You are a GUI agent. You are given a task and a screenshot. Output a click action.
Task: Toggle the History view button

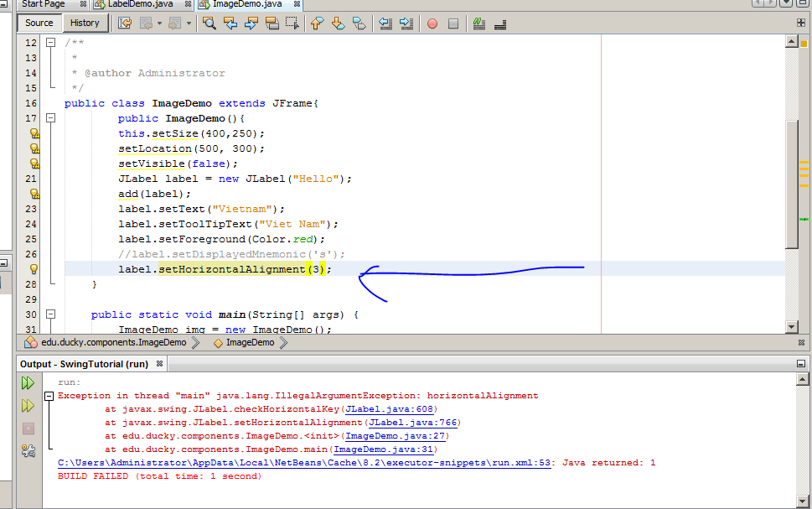(85, 23)
